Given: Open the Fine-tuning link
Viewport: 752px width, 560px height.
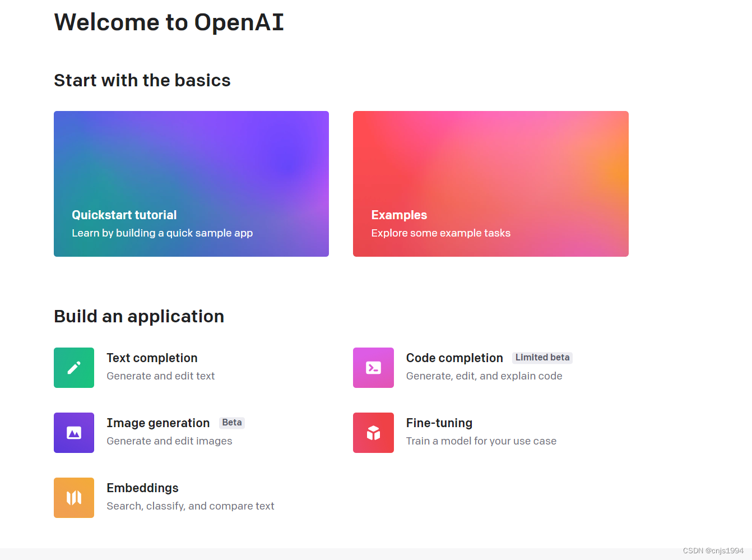Looking at the screenshot, I should click(439, 423).
